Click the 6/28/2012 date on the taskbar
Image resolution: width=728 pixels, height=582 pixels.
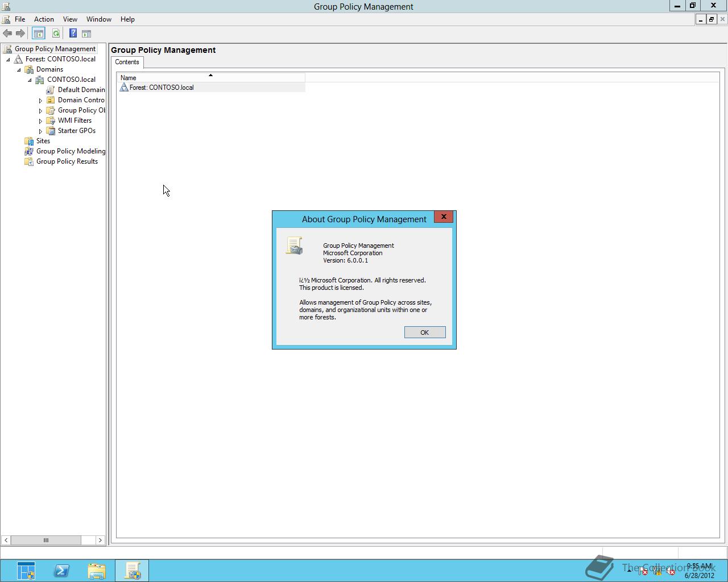coord(700,575)
